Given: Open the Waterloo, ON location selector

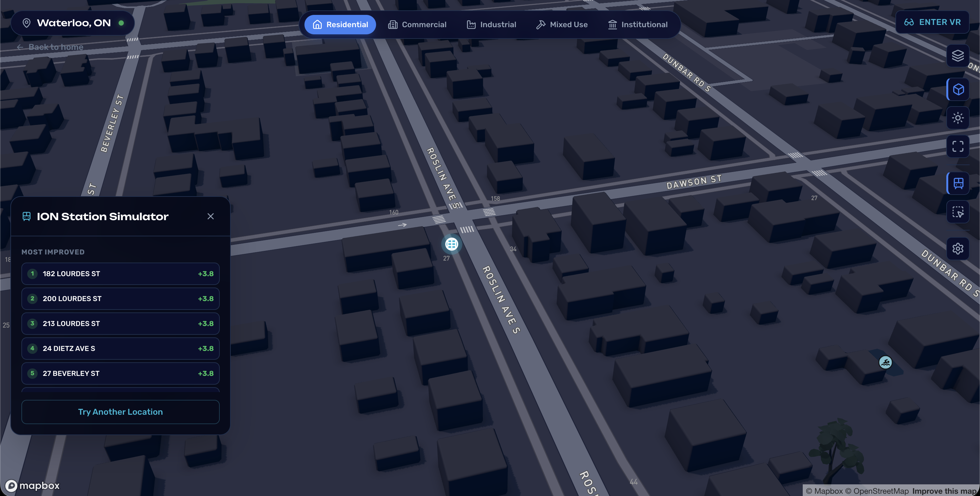Looking at the screenshot, I should tap(72, 23).
